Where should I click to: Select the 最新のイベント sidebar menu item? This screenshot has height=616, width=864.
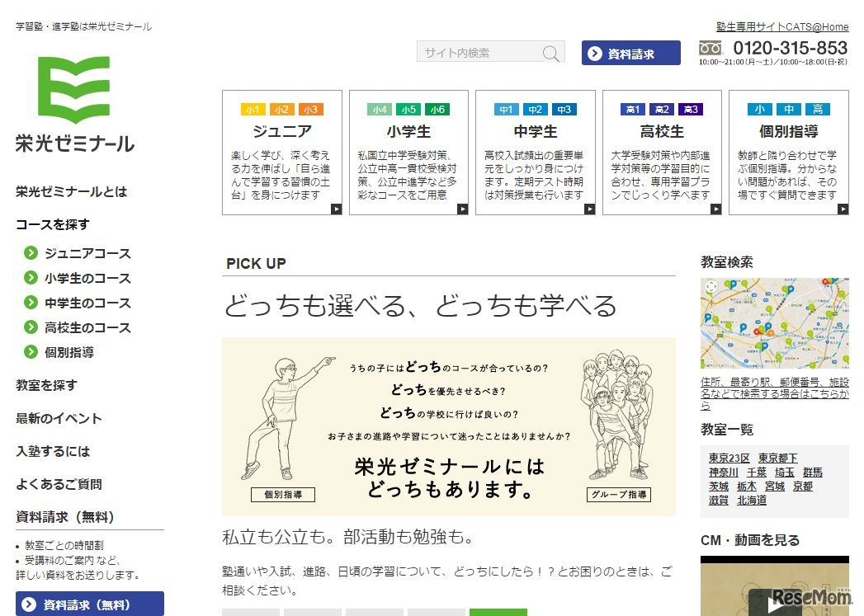(x=58, y=418)
